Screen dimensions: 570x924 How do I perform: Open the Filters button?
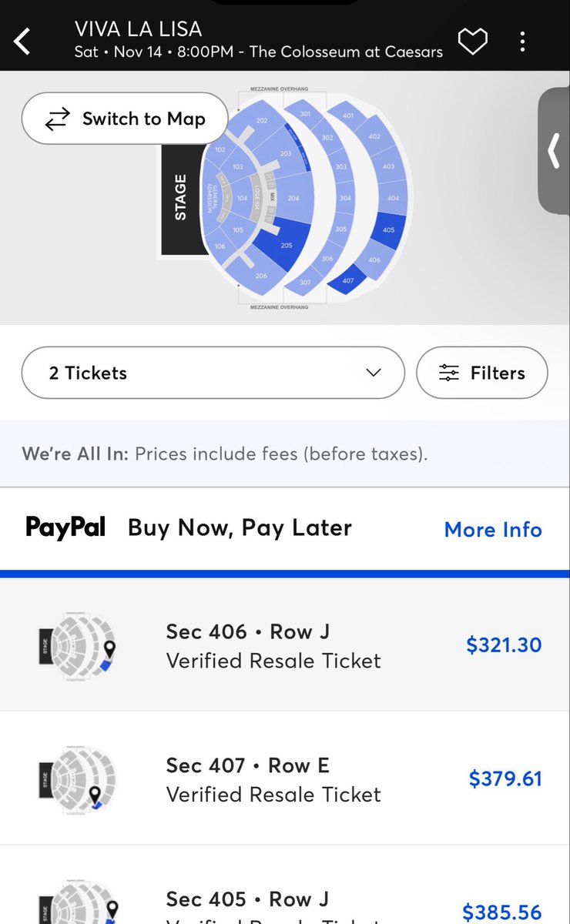tap(482, 373)
